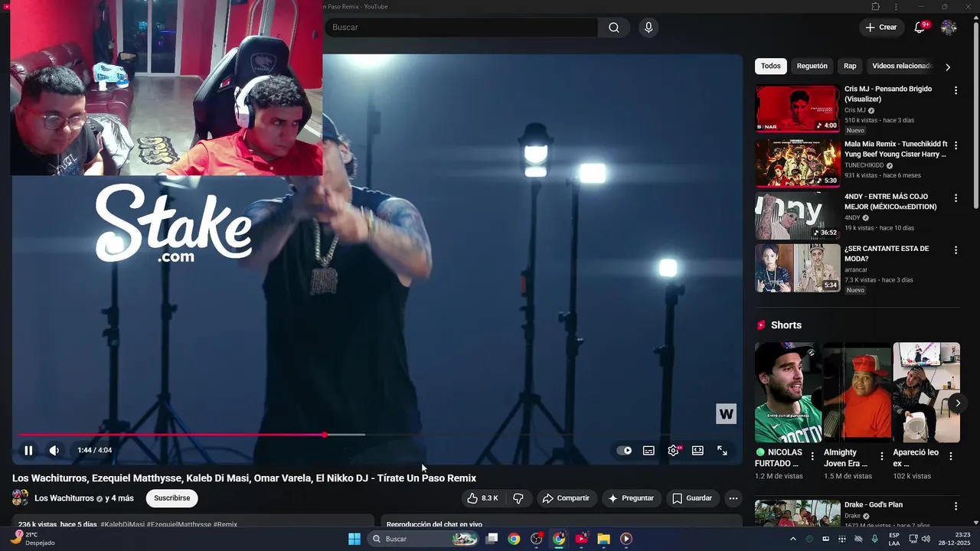Show more filter chips with the right chevron

[948, 67]
